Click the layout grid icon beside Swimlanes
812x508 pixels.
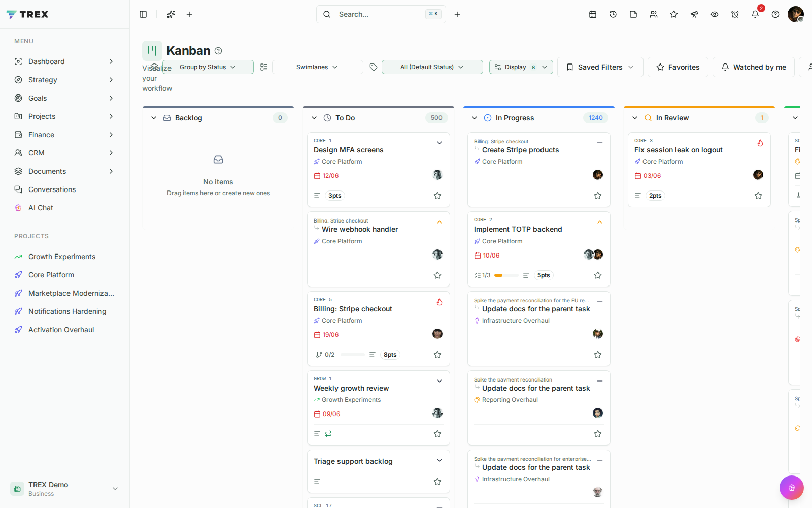coord(264,67)
